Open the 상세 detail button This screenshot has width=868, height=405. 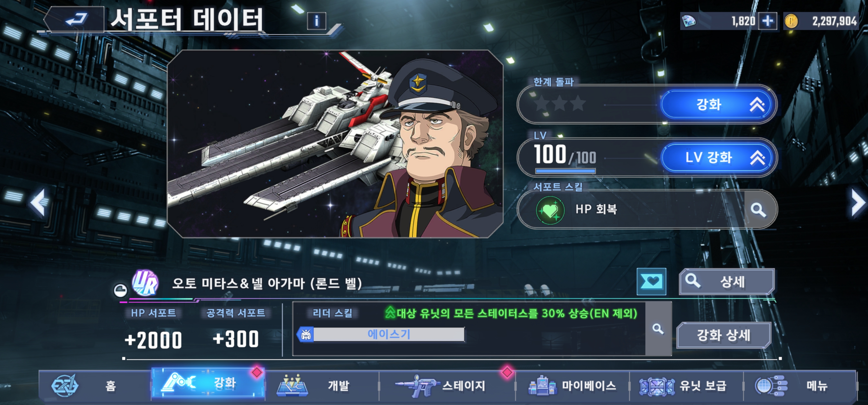click(727, 281)
